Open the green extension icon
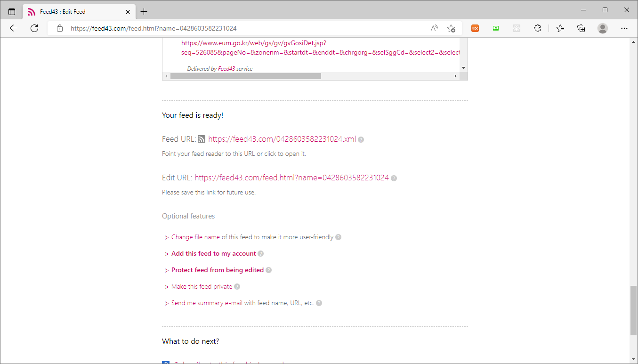 coord(496,28)
